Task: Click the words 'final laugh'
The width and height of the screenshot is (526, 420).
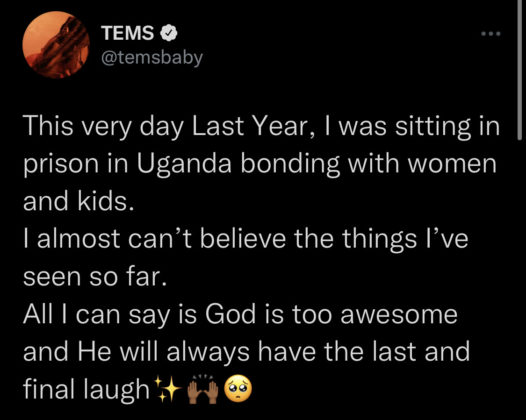Action: tap(86, 389)
